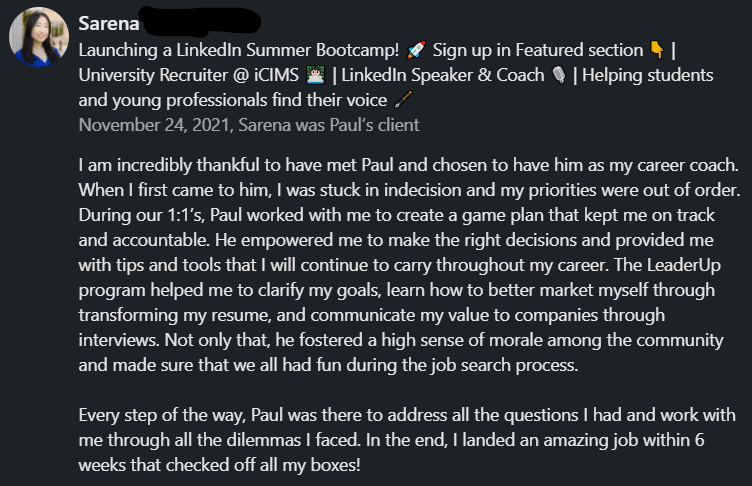Screen dimensions: 752x486
Task: Click Sarena's profile photo
Action: (x=38, y=37)
